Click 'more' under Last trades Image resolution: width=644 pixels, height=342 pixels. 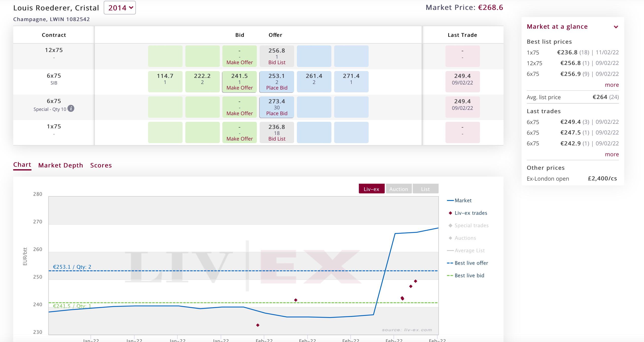[x=612, y=155]
